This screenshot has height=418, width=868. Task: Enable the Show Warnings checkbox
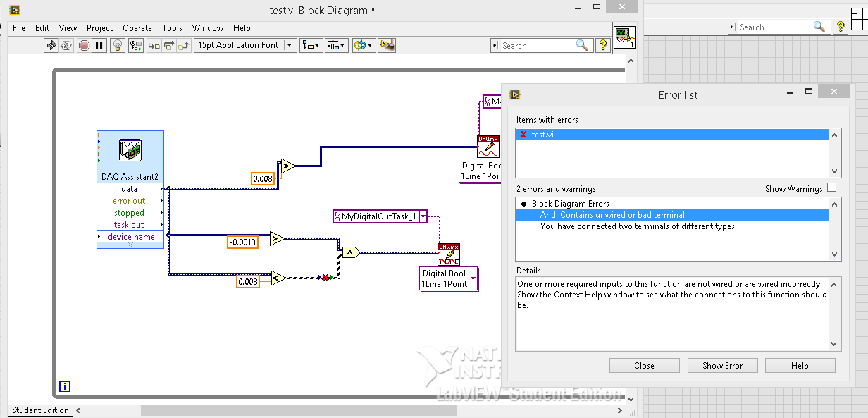[832, 188]
